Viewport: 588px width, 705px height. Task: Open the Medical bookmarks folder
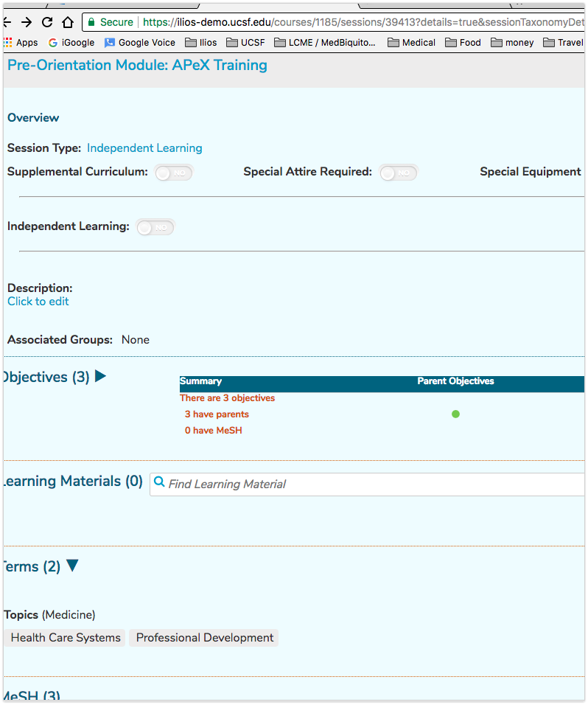(x=411, y=43)
